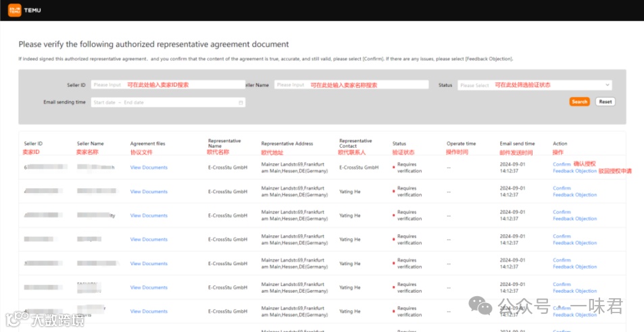Click the E-CrossStu GmbH contact cell in first row
Screen dimensions: 644x332
359,167
